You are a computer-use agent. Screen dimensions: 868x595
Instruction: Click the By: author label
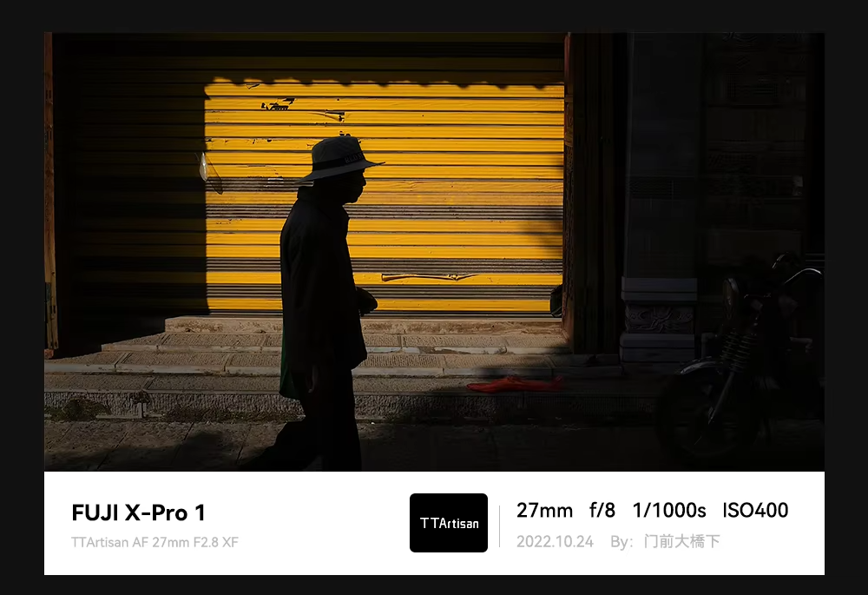coord(621,542)
